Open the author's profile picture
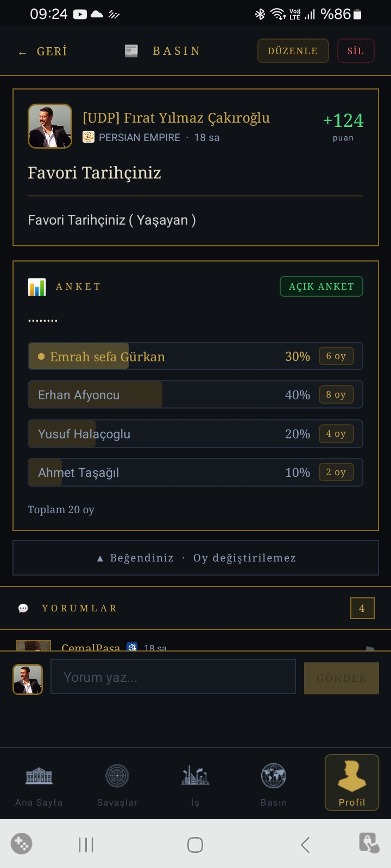The height and width of the screenshot is (868, 391). click(x=50, y=126)
